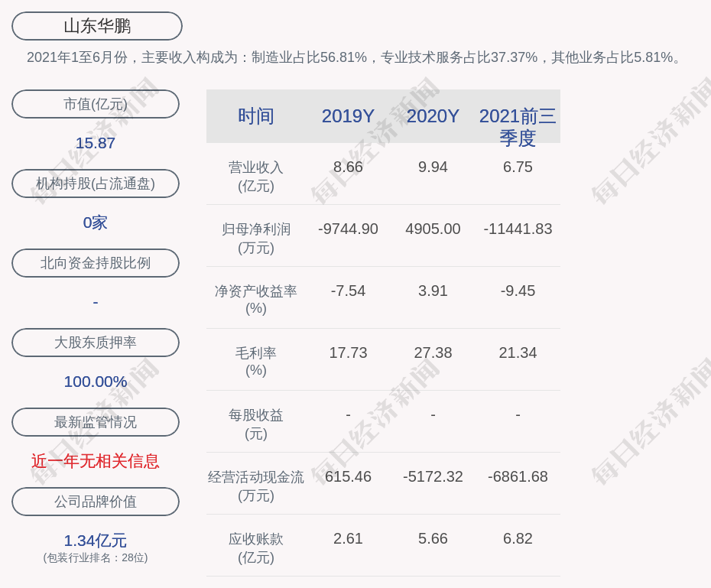Select the 经营活动现金流(万元) row label
This screenshot has height=588, width=711.
pyautogui.click(x=256, y=486)
